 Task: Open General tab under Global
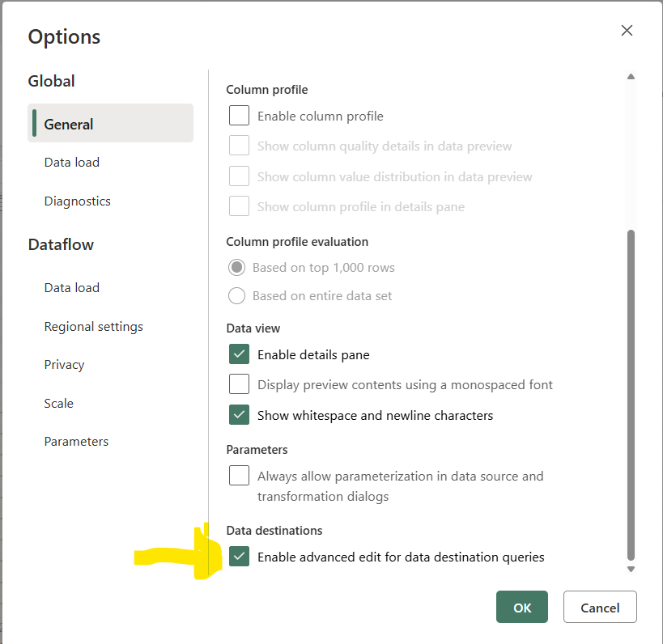point(110,124)
